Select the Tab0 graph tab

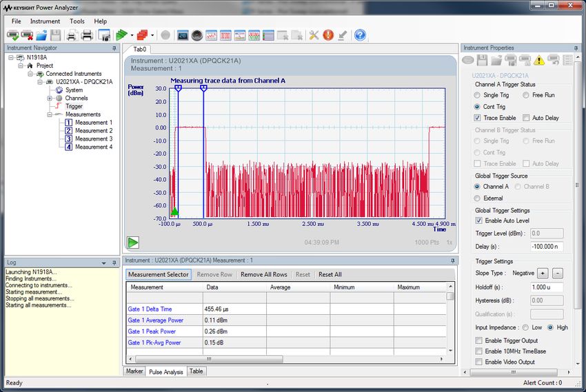tap(140, 50)
